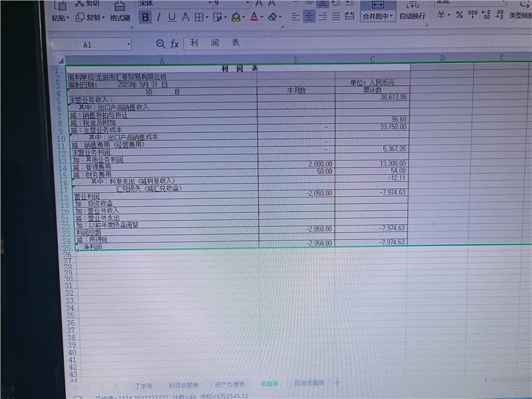Toggle bold formatting on the selection
The width and height of the screenshot is (532, 399).
[x=146, y=17]
